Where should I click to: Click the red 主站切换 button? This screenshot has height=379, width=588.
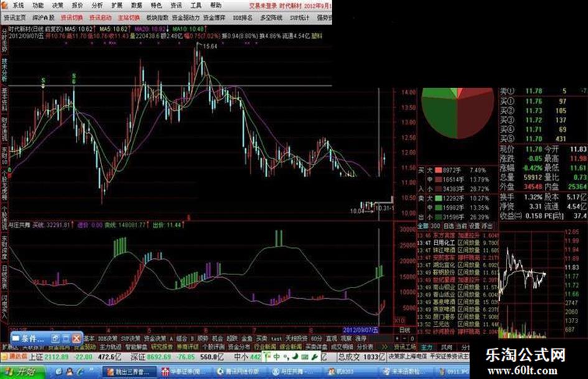tap(129, 17)
